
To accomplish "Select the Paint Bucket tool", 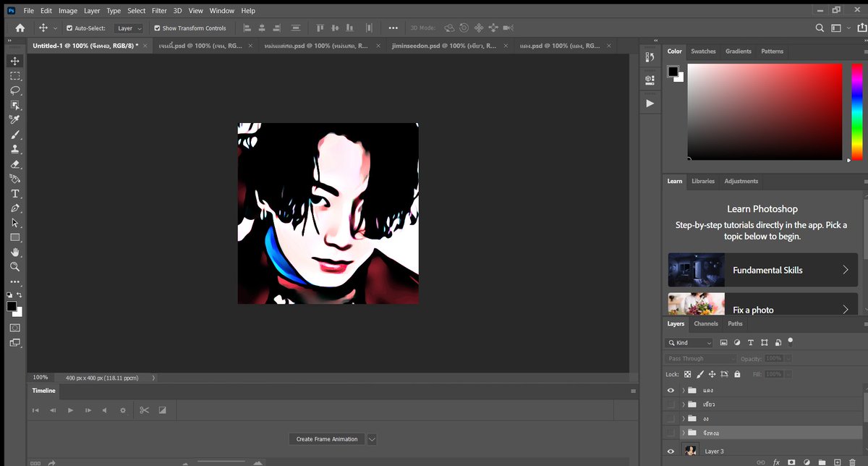I will pos(14,179).
